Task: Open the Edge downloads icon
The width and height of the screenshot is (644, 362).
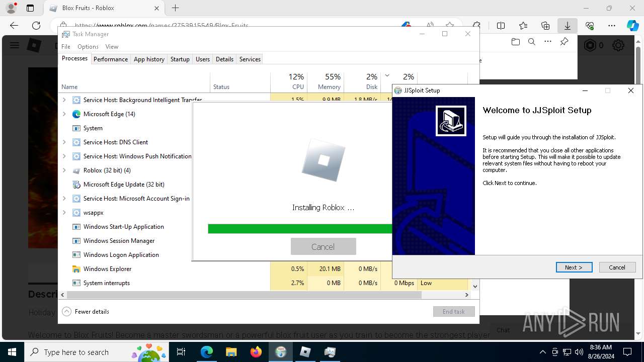Action: point(567,26)
